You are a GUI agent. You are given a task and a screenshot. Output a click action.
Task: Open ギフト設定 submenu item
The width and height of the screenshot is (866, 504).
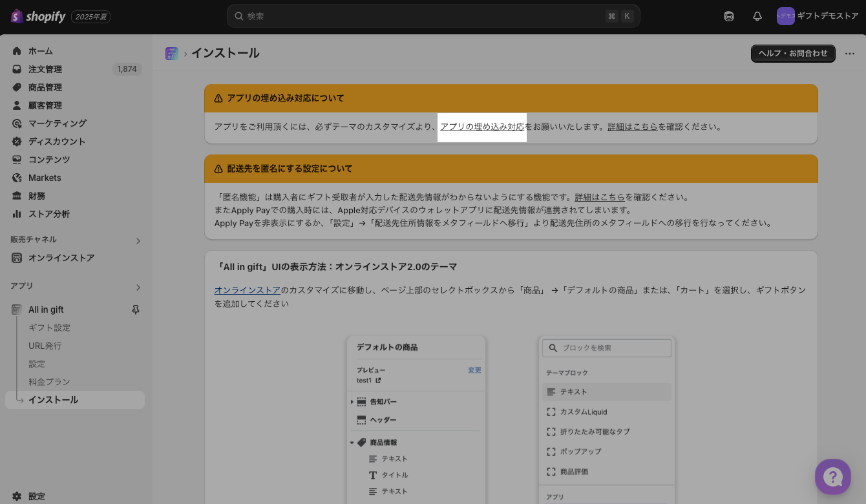[x=49, y=328]
